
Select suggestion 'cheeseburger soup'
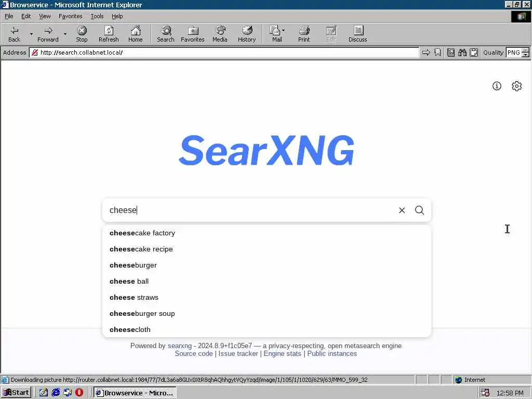tap(267, 313)
